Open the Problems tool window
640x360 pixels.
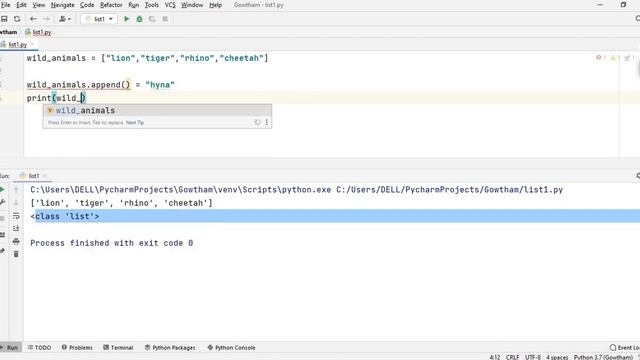click(x=77, y=347)
